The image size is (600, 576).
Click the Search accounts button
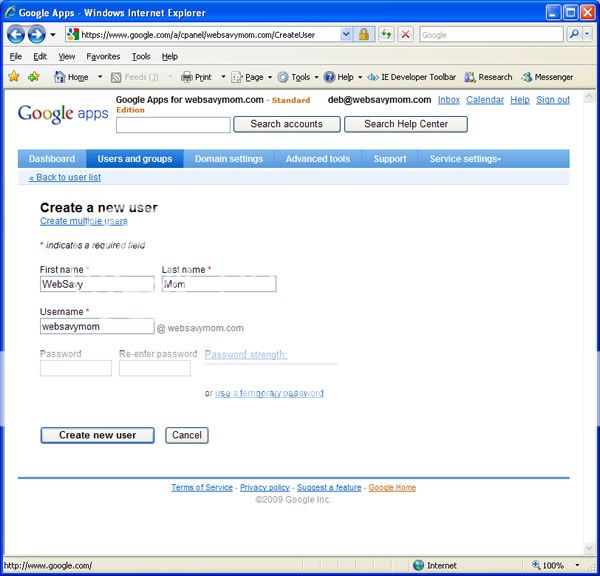[x=287, y=124]
